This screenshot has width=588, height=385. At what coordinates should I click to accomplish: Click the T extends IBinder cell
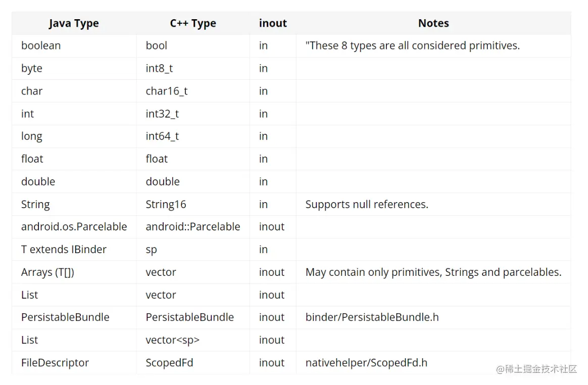64,250
